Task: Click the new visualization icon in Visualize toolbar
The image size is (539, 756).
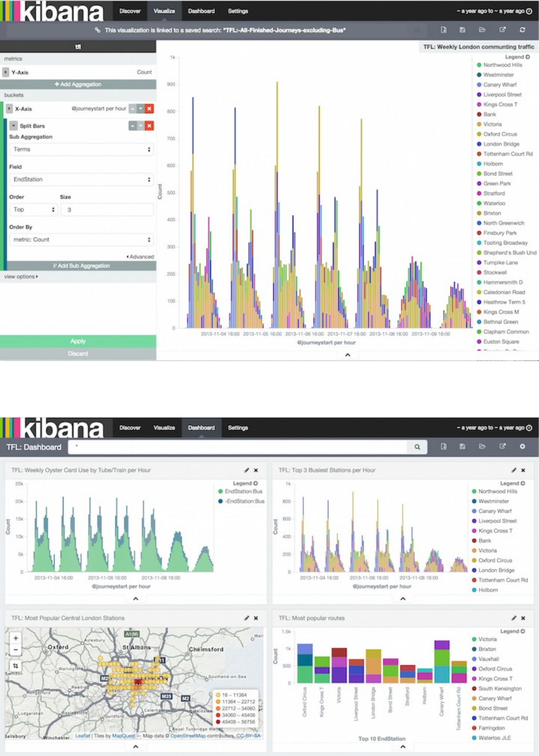Action: click(x=444, y=30)
